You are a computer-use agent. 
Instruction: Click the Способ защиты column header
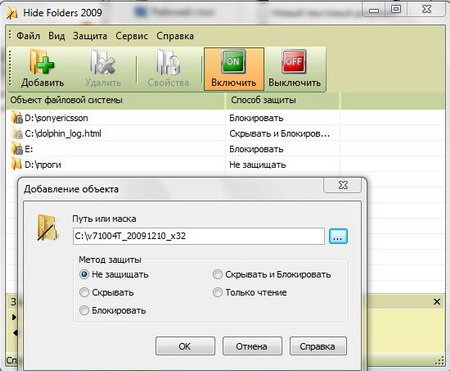(283, 100)
